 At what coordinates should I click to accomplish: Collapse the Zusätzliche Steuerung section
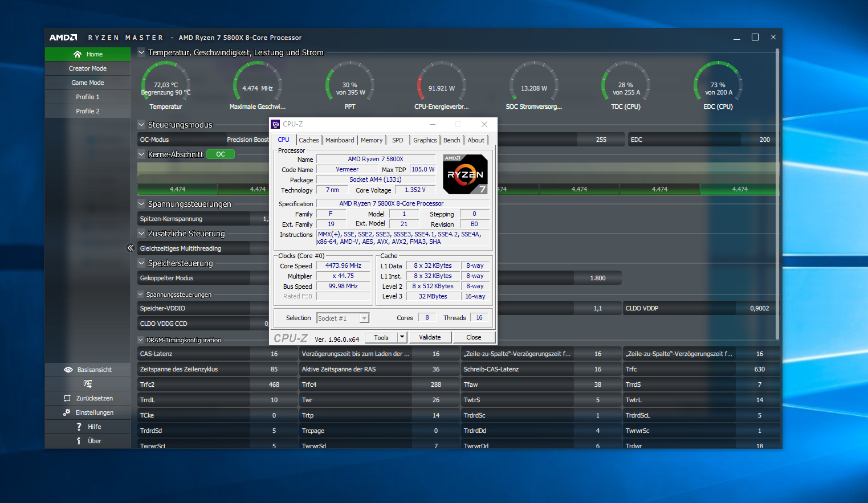pyautogui.click(x=141, y=233)
